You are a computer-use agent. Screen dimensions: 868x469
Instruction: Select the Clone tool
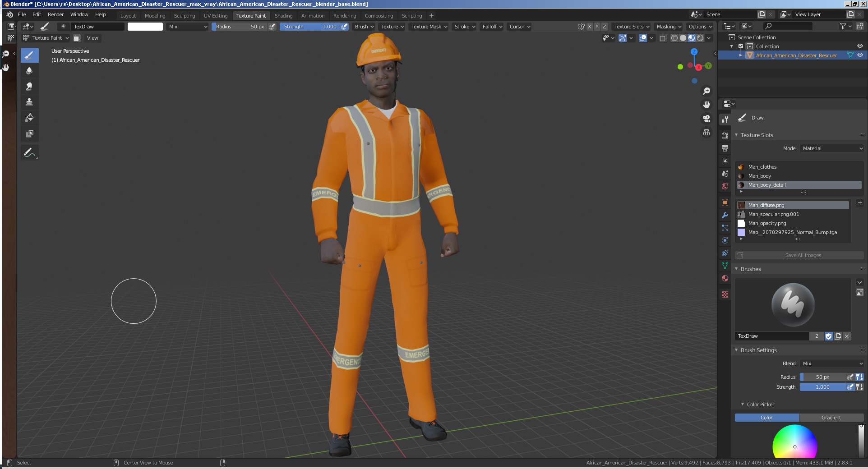coord(29,102)
